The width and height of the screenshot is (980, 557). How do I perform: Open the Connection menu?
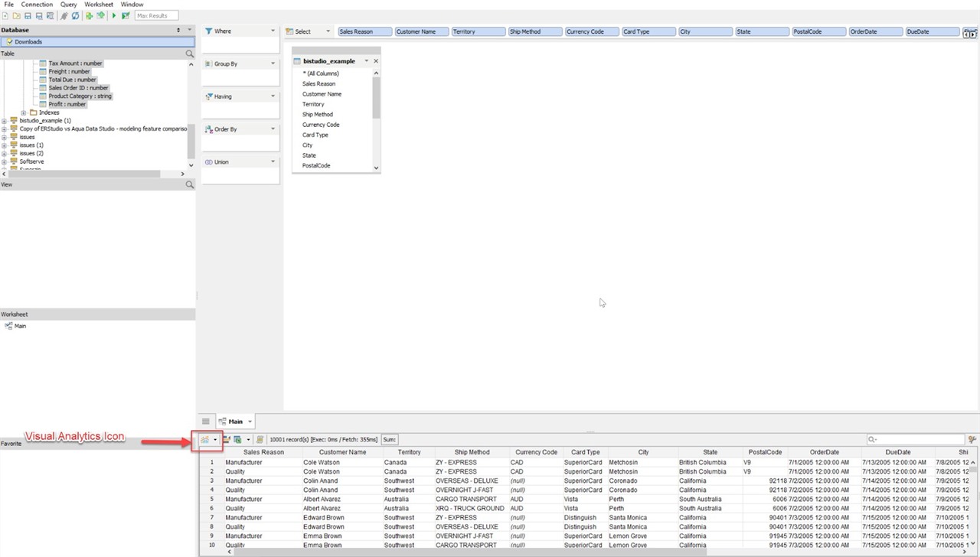[37, 5]
